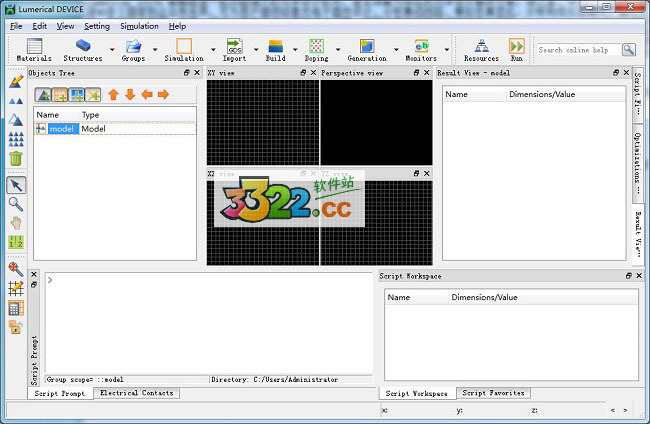Click the lock layout icon in sidebar

pos(16,327)
